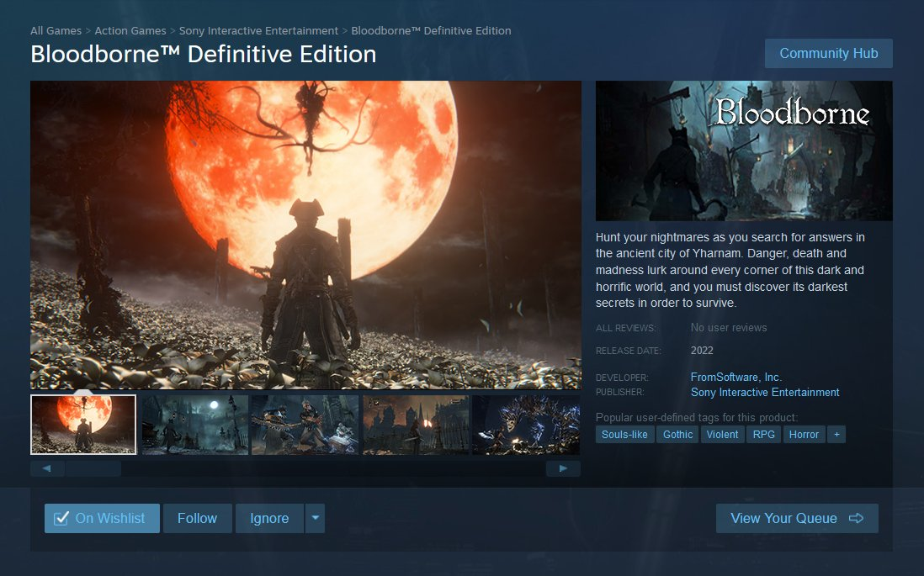
Task: Toggle the On Wishlist checkbox button
Action: (x=102, y=518)
